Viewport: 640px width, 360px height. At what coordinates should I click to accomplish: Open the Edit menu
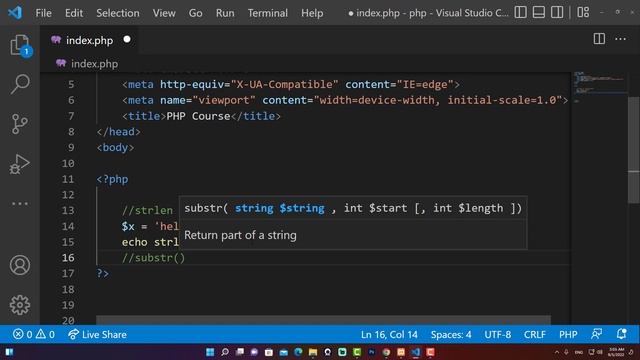click(74, 13)
